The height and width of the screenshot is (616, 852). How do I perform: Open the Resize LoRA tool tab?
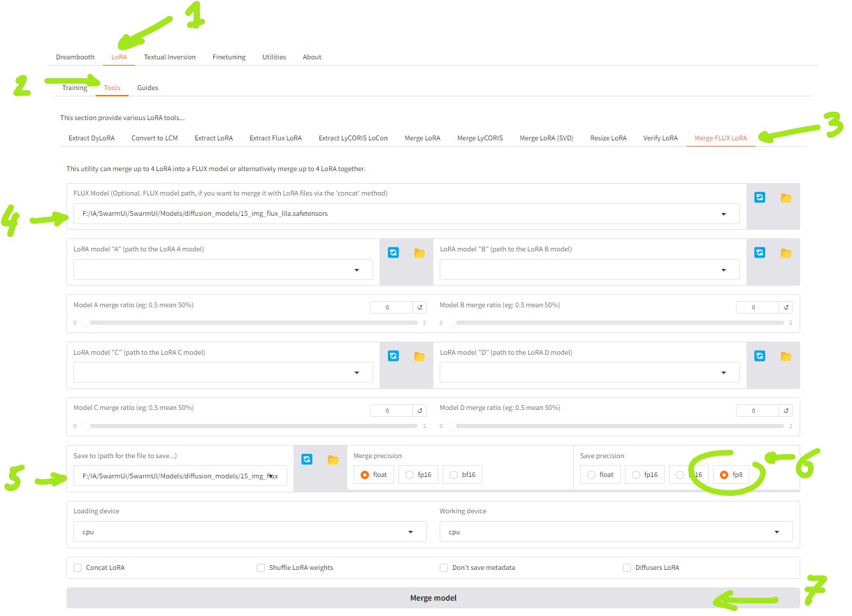click(x=608, y=138)
